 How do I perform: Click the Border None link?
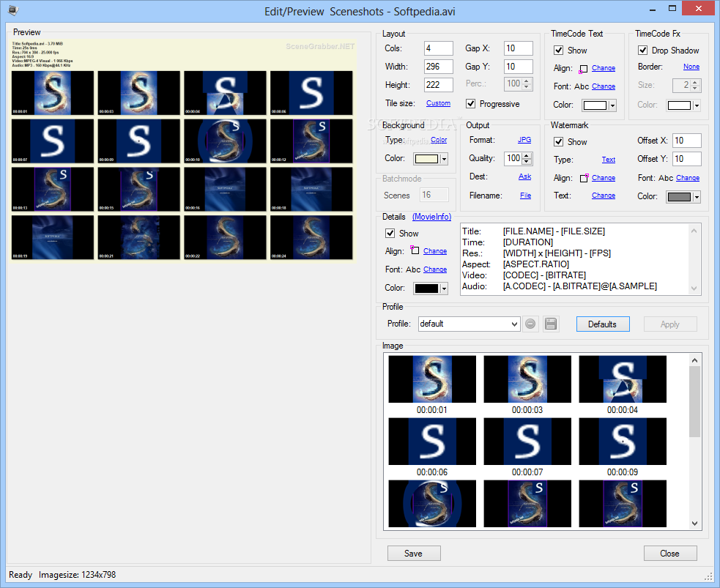pos(691,67)
